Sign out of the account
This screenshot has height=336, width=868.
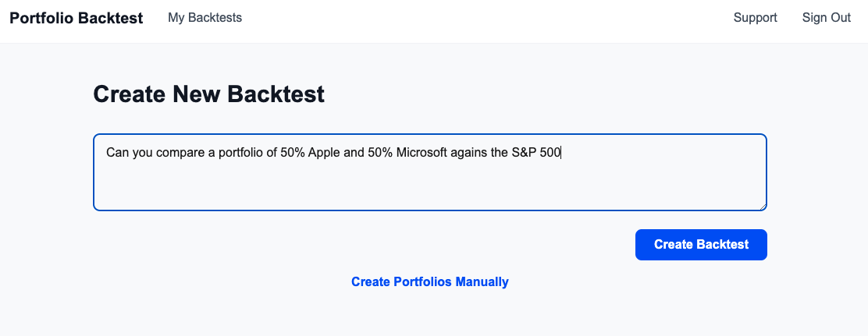click(826, 18)
